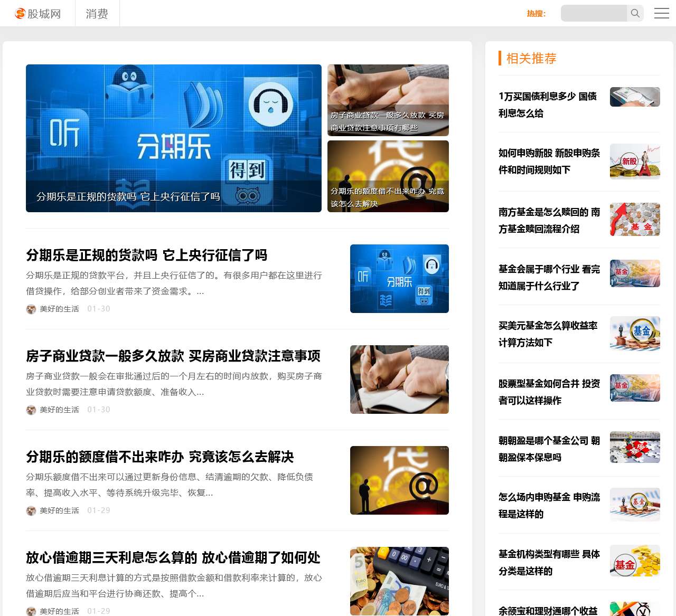Click the 热搜 label in header
Screen dimensions: 676x616
536,14
